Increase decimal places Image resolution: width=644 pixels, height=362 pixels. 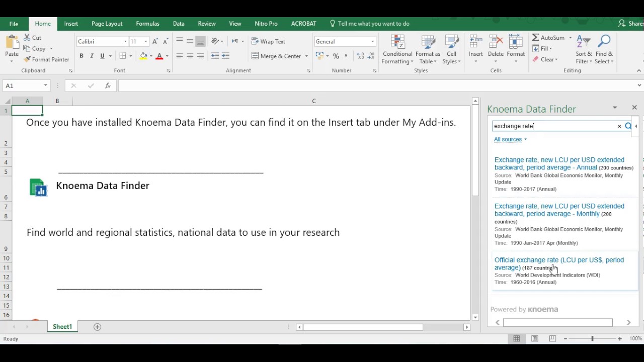(360, 56)
